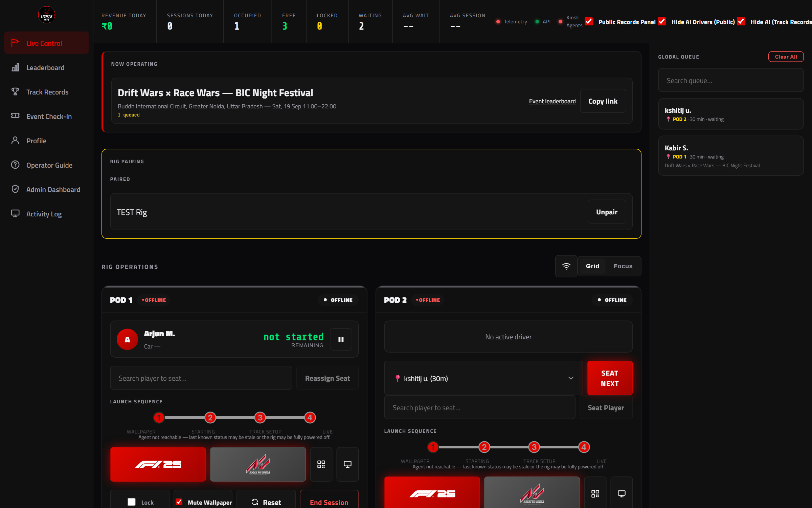Viewport: 812px width, 508px height.
Task: Click the Search queue input field
Action: coord(731,80)
